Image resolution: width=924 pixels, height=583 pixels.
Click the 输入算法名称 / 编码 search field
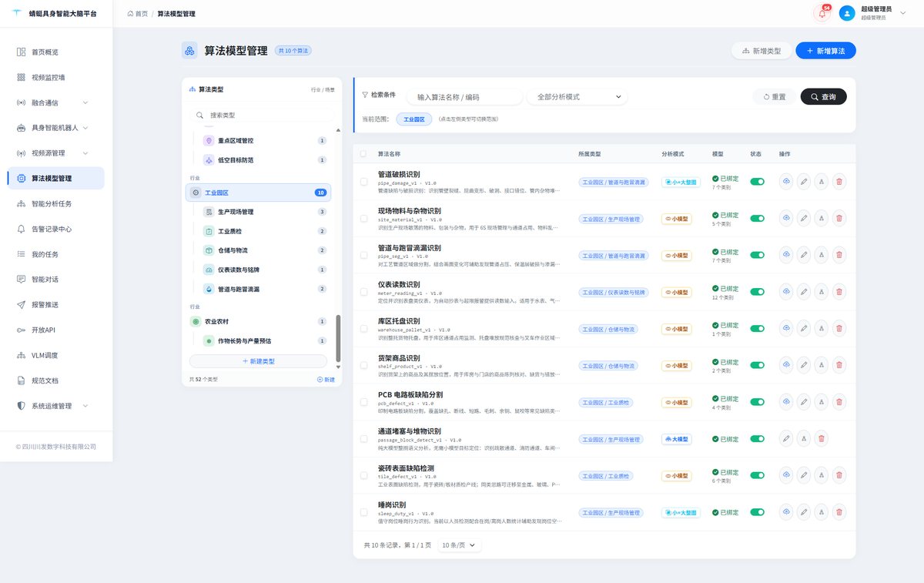point(464,97)
